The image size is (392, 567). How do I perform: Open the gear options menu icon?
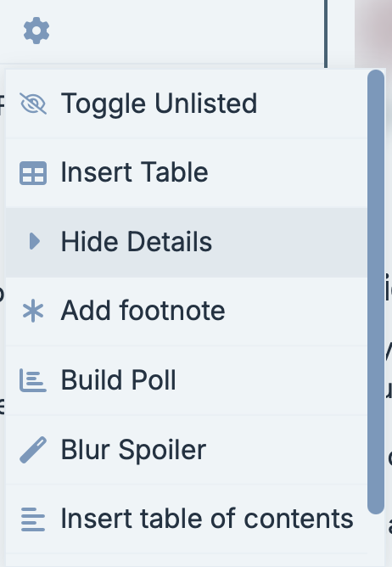[x=36, y=31]
